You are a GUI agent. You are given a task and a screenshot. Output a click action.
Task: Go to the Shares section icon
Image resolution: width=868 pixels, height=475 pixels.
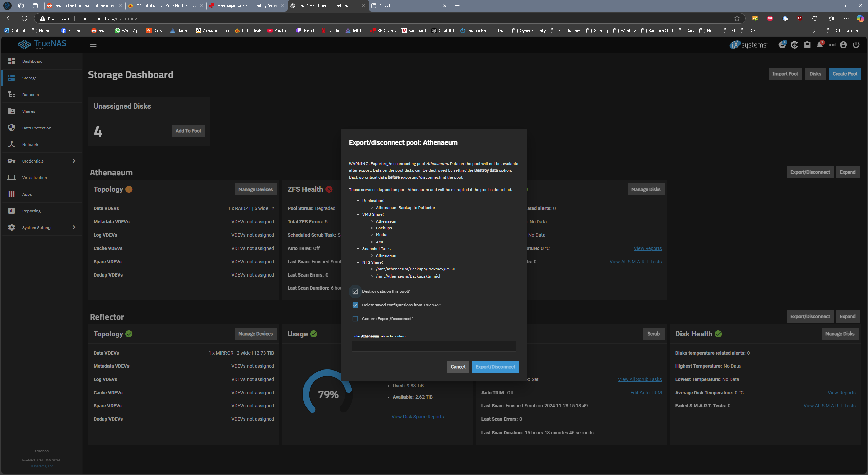coord(12,111)
